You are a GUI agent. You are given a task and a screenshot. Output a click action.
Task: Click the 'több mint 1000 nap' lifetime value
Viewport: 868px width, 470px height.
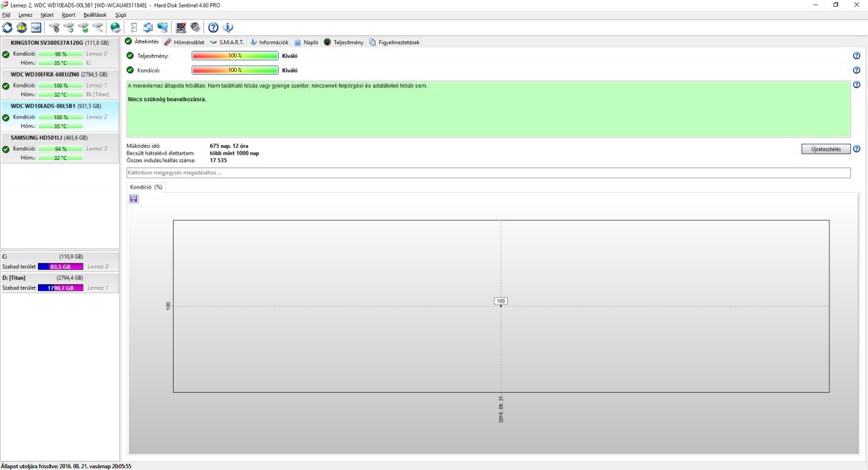point(235,153)
